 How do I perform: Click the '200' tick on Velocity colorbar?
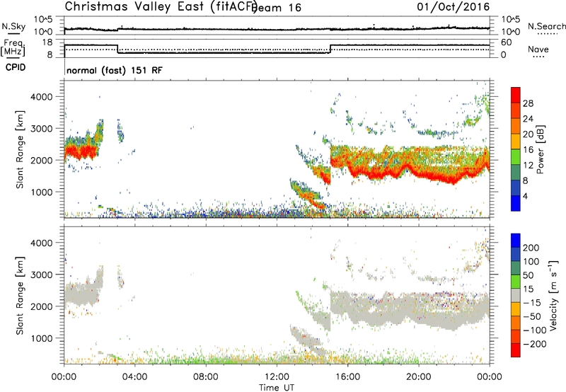[531, 248]
